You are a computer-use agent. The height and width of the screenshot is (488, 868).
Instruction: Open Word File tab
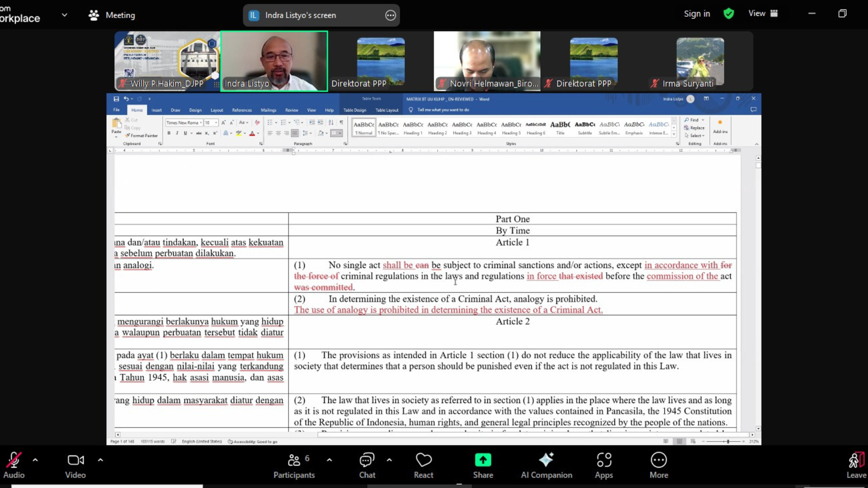click(x=116, y=110)
